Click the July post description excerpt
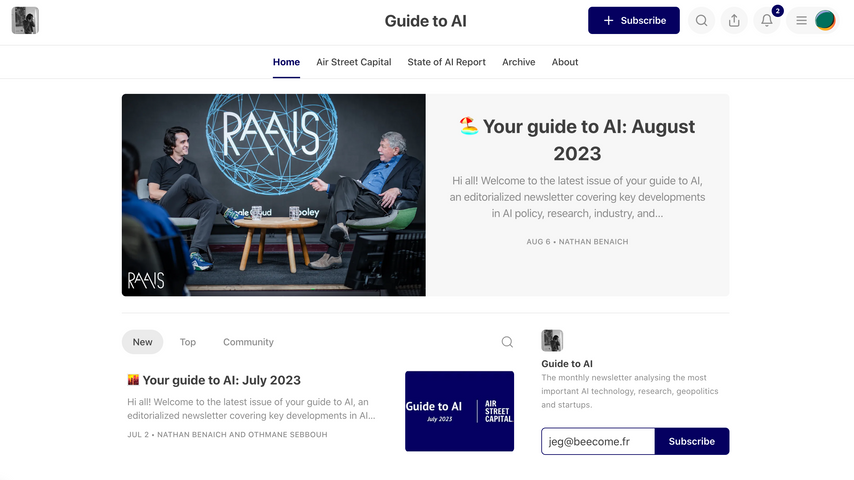The height and width of the screenshot is (480, 854). pos(251,409)
